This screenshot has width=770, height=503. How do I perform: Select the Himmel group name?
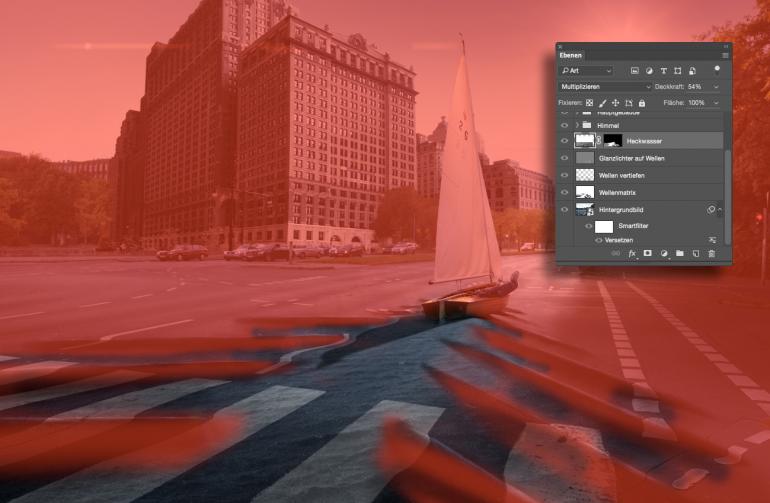coord(608,126)
